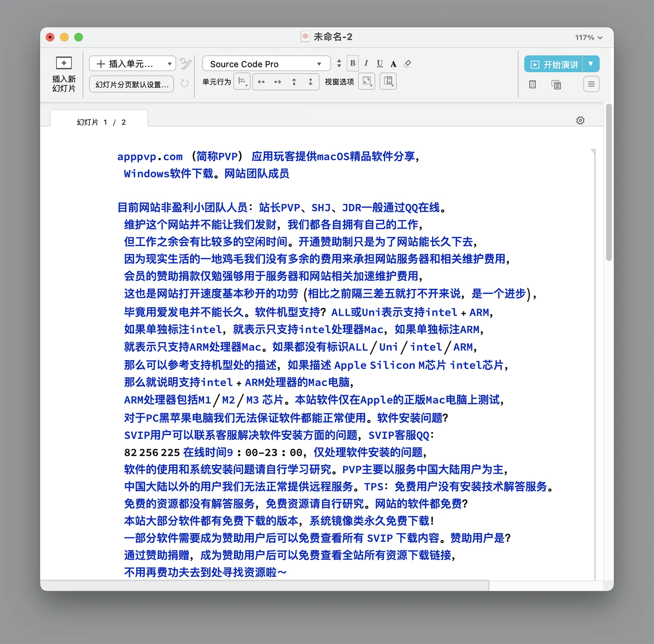The height and width of the screenshot is (644, 654).
Task: Toggle italic formatting
Action: coord(366,63)
